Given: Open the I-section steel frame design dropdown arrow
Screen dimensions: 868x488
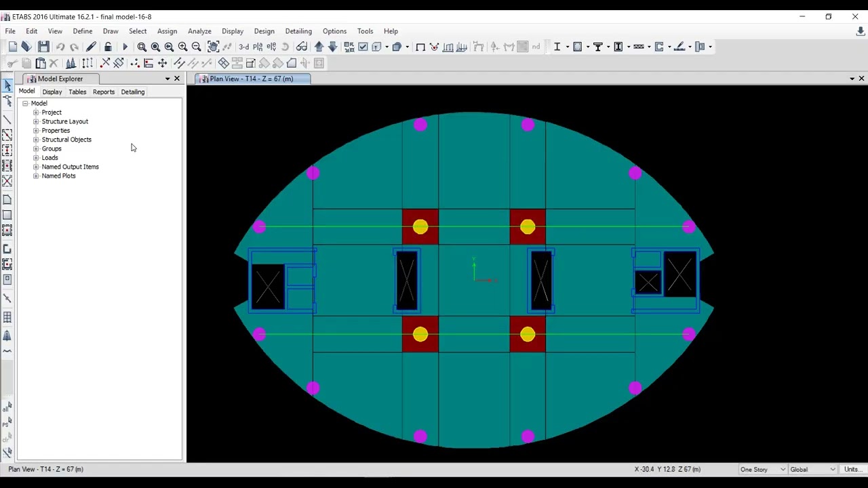Looking at the screenshot, I should pyautogui.click(x=567, y=47).
